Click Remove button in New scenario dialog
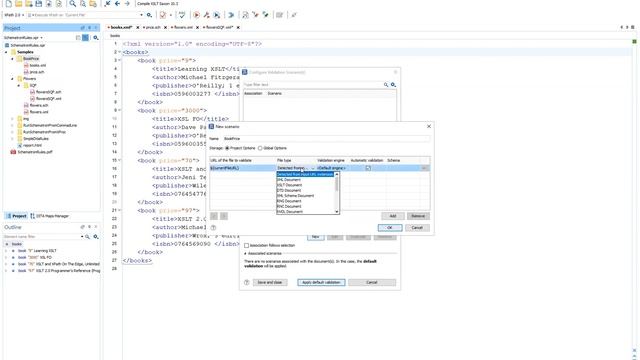The image size is (640, 360). tap(418, 216)
